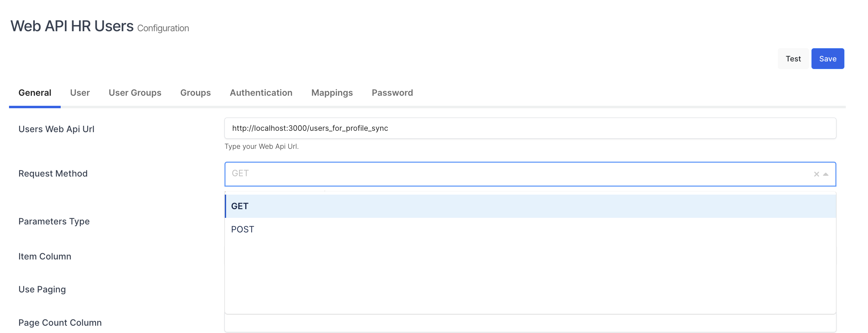Open the Groups tab
868x333 pixels.
(195, 93)
